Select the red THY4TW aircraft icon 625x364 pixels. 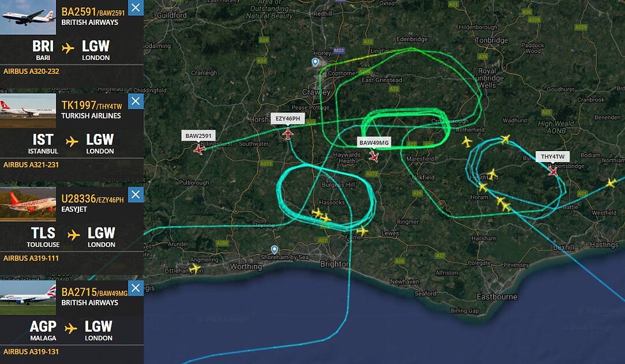tap(552, 171)
